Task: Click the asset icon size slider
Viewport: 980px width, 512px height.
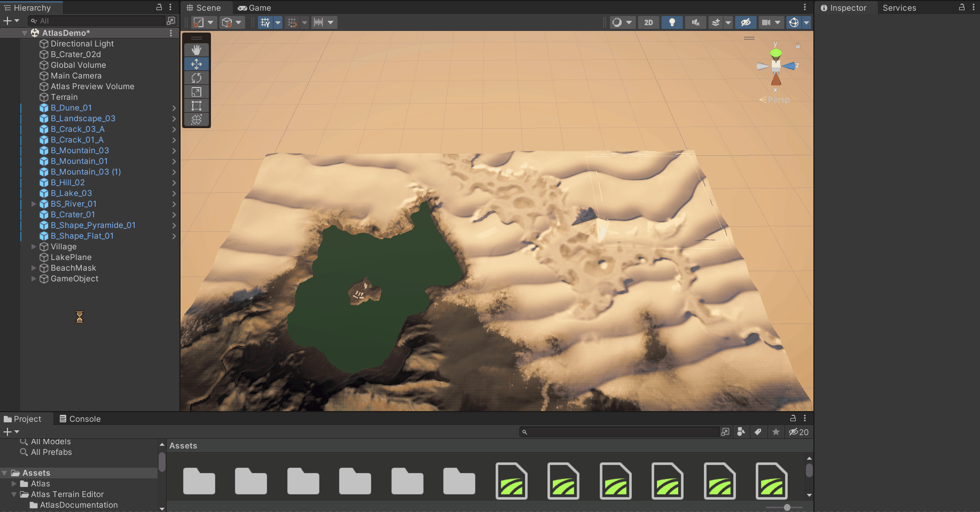Action: tap(787, 507)
